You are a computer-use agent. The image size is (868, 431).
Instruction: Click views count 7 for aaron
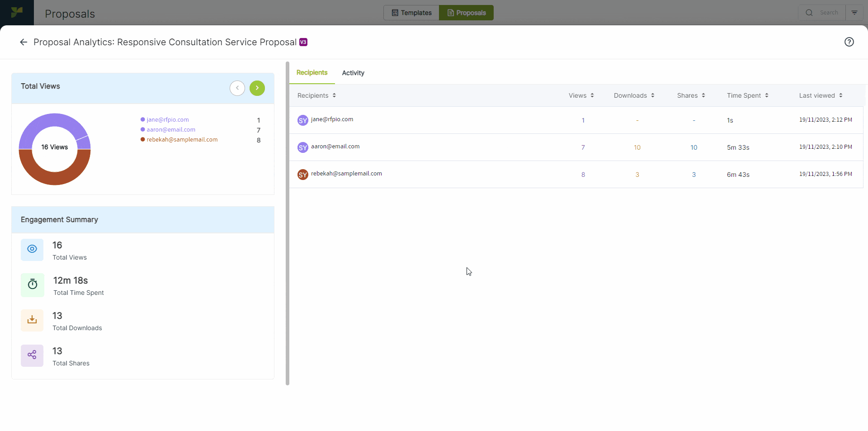(583, 147)
